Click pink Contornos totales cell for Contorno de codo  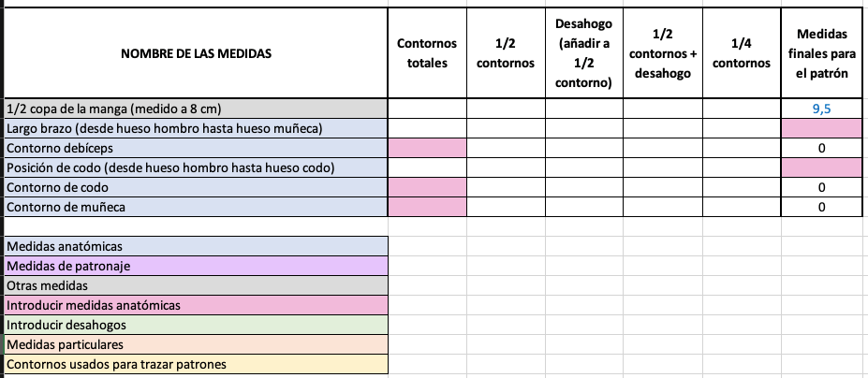pyautogui.click(x=427, y=188)
